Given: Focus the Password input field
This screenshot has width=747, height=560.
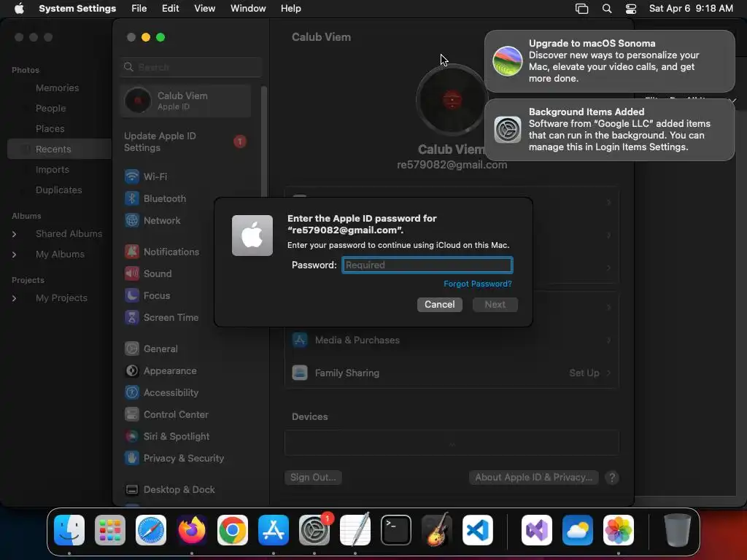Looking at the screenshot, I should (x=427, y=265).
